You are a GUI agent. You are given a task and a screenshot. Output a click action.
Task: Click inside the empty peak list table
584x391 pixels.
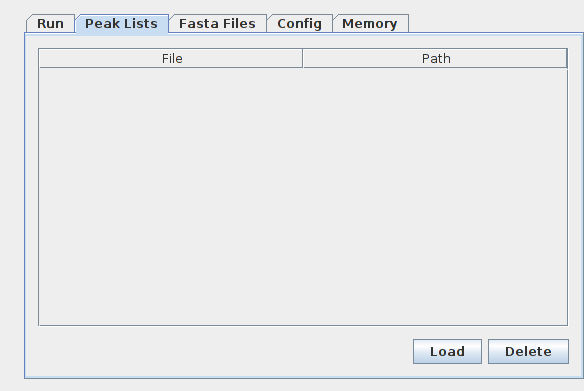303,197
